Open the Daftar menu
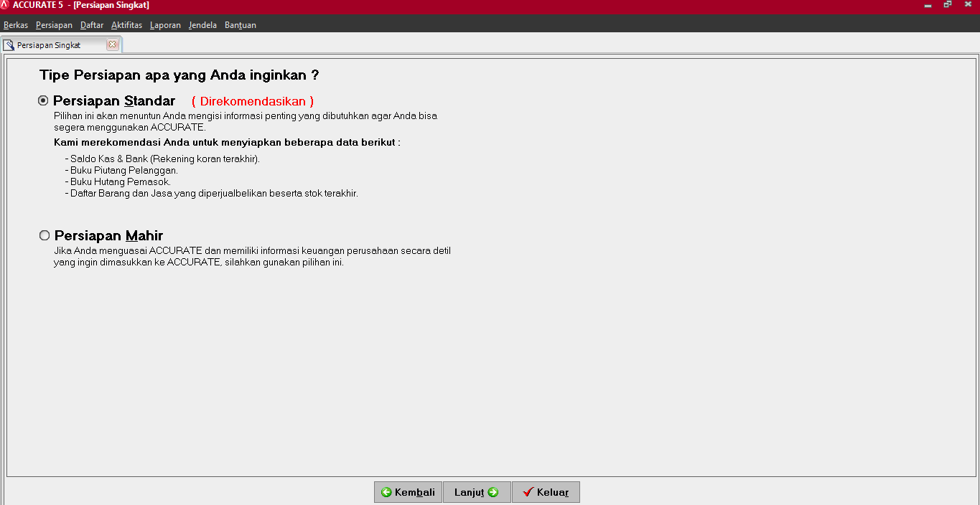Image resolution: width=980 pixels, height=505 pixels. [92, 25]
